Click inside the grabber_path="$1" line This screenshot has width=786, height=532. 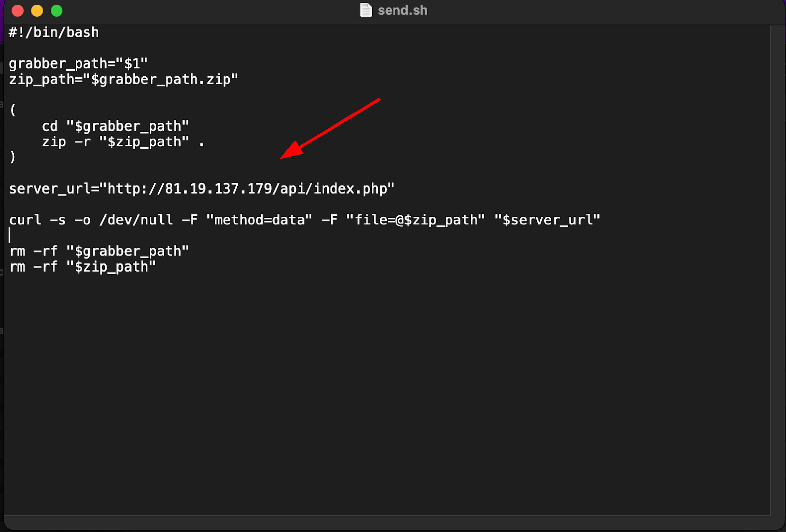point(78,64)
